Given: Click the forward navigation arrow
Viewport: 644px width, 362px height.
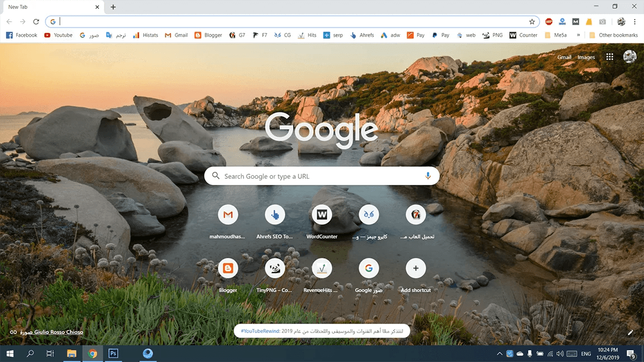Looking at the screenshot, I should click(22, 21).
